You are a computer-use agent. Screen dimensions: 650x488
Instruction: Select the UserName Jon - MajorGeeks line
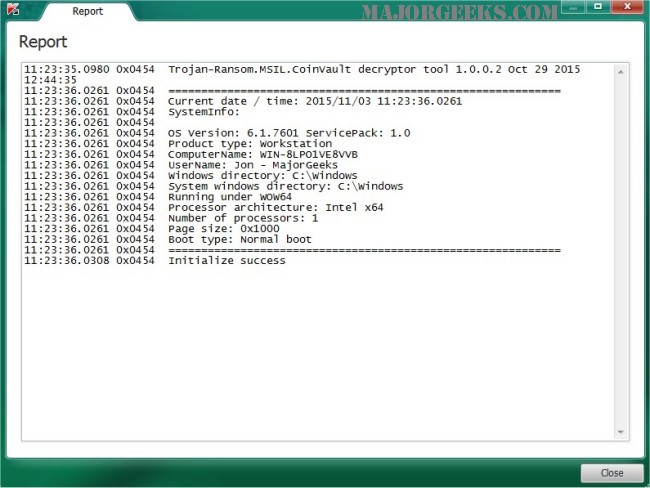point(181,165)
